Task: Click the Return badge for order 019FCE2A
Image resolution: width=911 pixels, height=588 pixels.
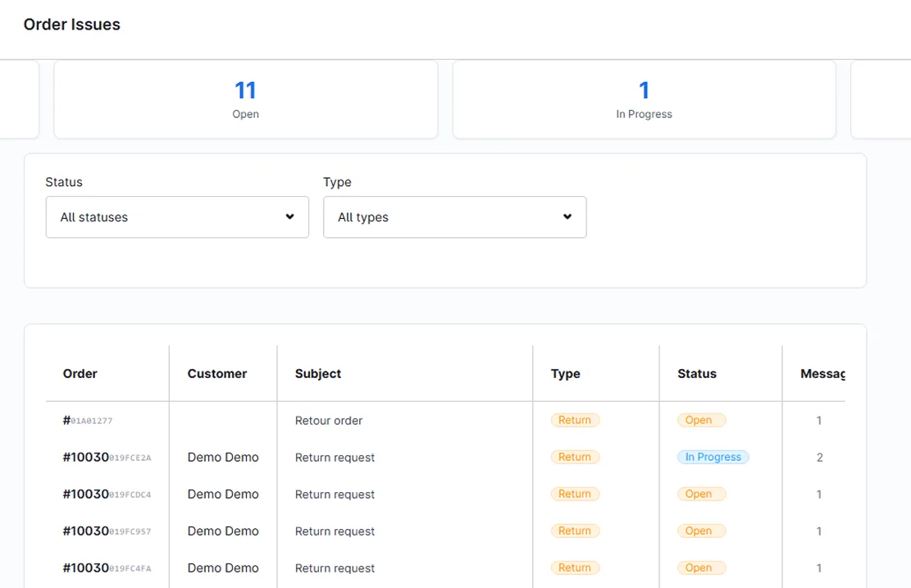Action: [x=575, y=458]
